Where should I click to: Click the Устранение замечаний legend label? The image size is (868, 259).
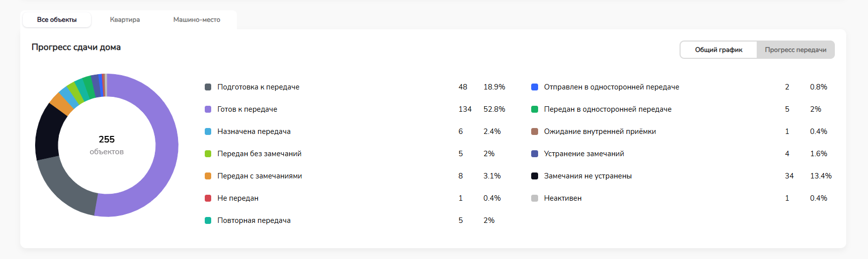click(x=584, y=154)
